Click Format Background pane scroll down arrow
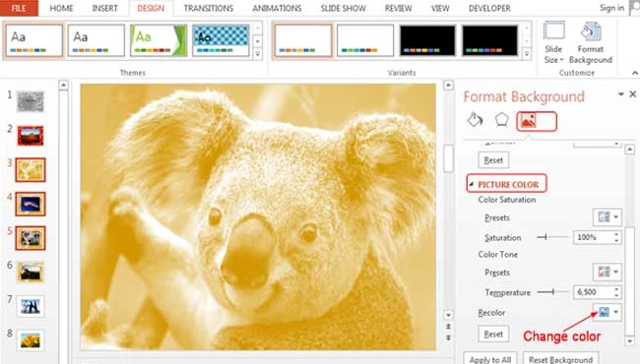 coord(629,340)
